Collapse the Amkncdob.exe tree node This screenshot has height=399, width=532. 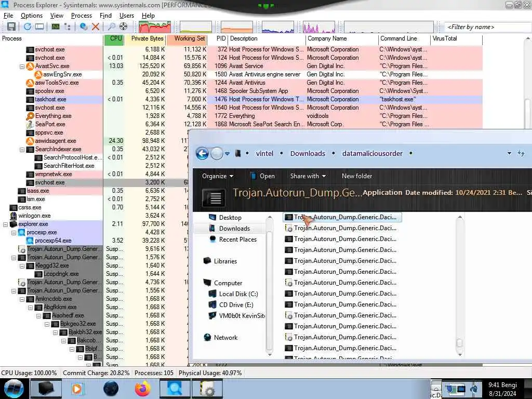click(22, 299)
